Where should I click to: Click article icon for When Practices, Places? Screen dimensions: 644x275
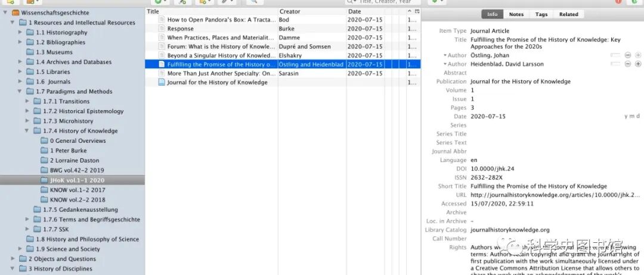[162, 37]
